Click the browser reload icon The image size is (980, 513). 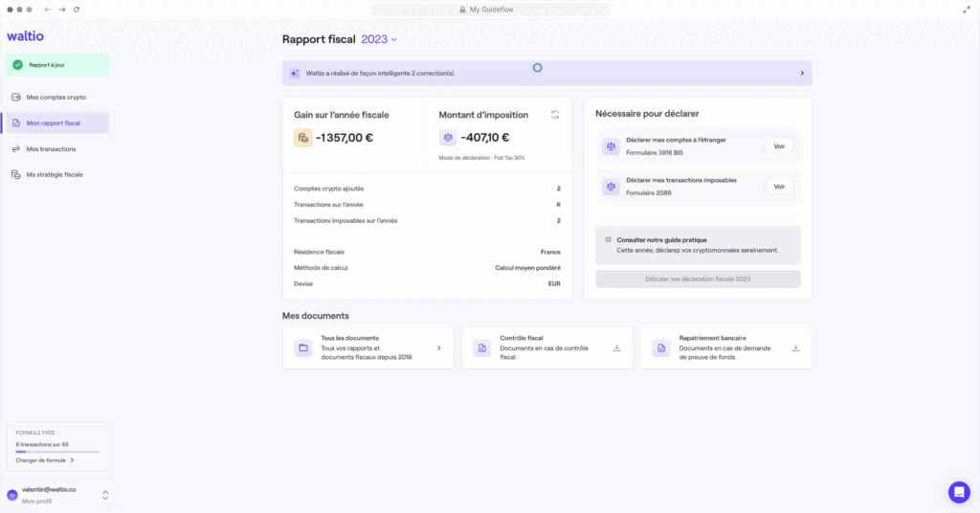pos(77,9)
